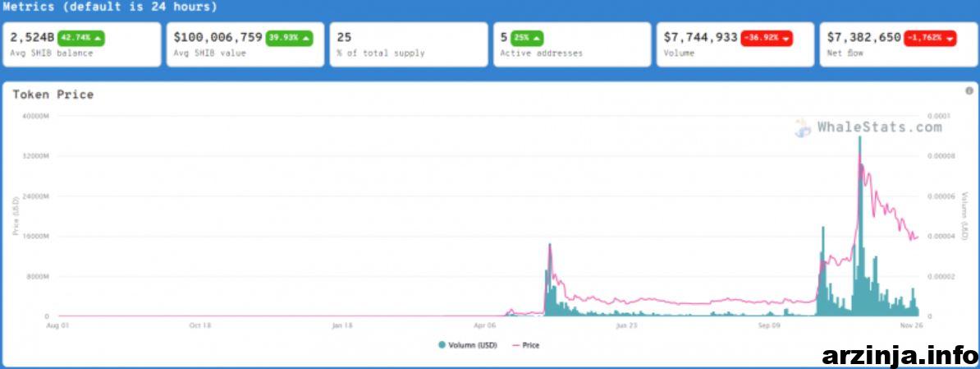Click the chart info icon
Screen dimensions: 980x369
pyautogui.click(x=969, y=90)
